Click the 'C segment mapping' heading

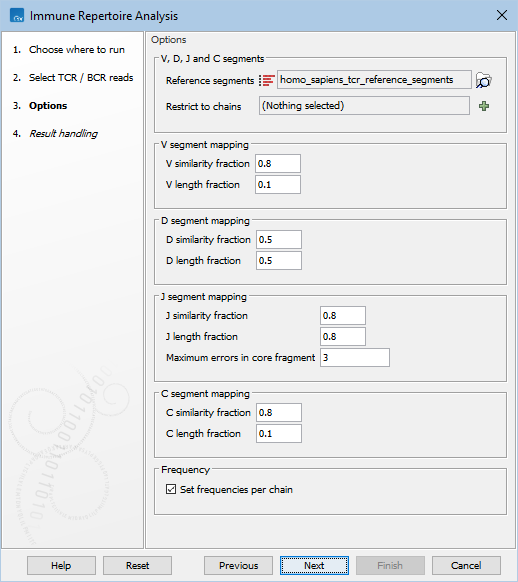pyautogui.click(x=205, y=394)
